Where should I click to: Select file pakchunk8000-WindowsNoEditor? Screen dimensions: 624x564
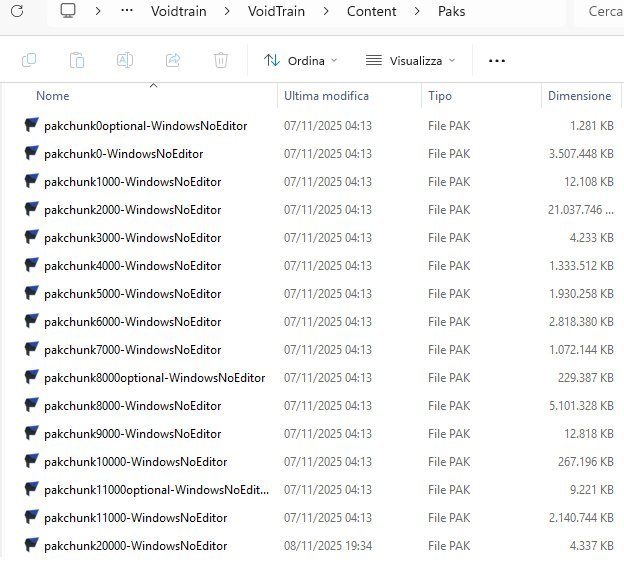pos(133,406)
